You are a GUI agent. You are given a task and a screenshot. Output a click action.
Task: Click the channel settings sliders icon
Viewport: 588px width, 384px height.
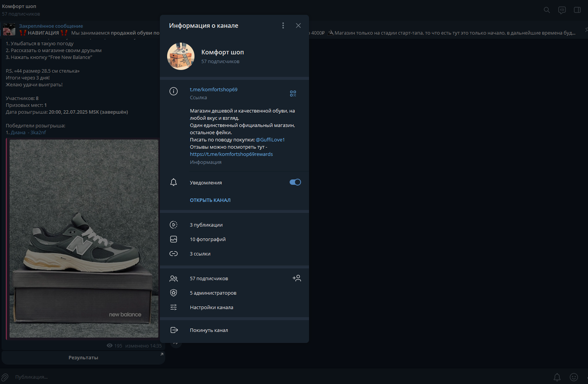point(174,307)
